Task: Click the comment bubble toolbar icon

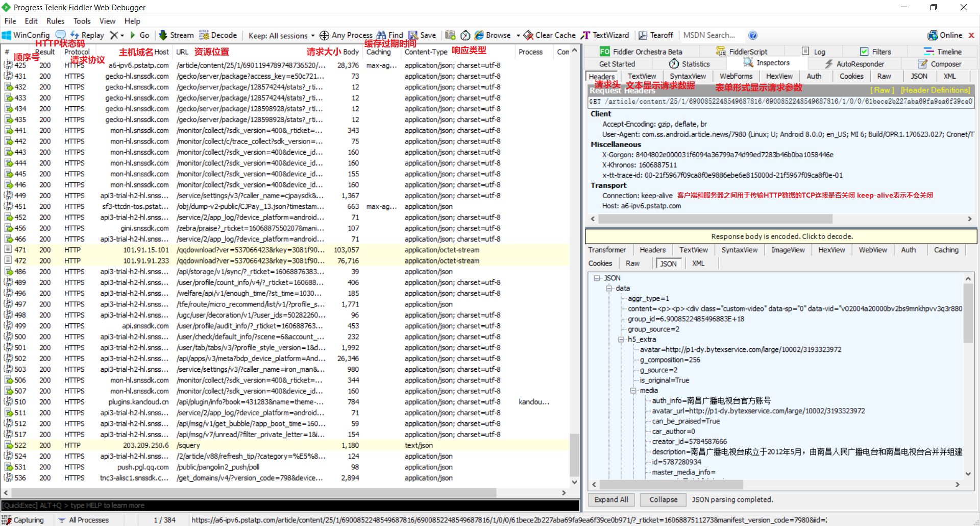Action: (x=61, y=35)
